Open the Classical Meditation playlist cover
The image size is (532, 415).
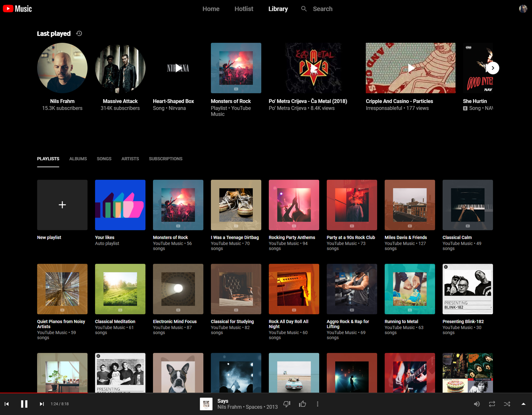(120, 289)
